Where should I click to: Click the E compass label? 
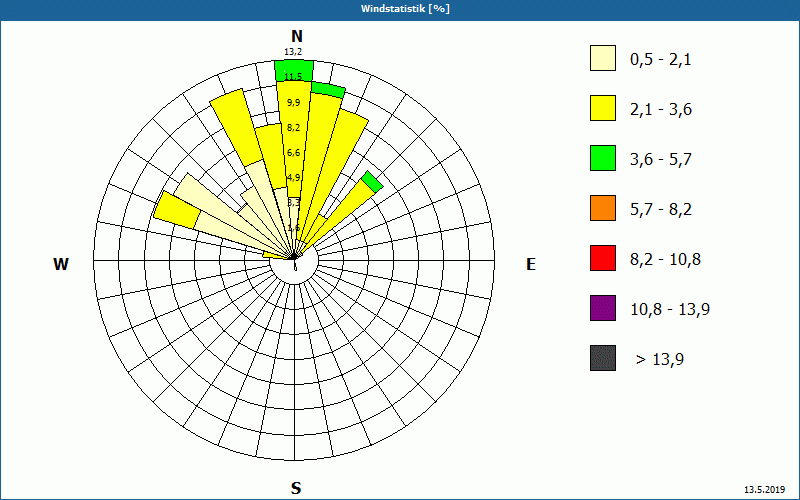[531, 264]
